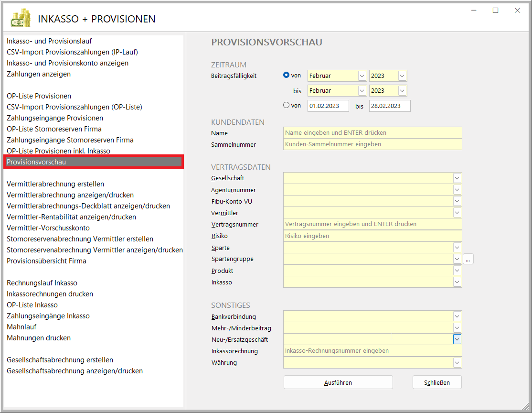532x413 pixels.
Task: Select the month-based 'von' radio button
Action: coord(287,75)
